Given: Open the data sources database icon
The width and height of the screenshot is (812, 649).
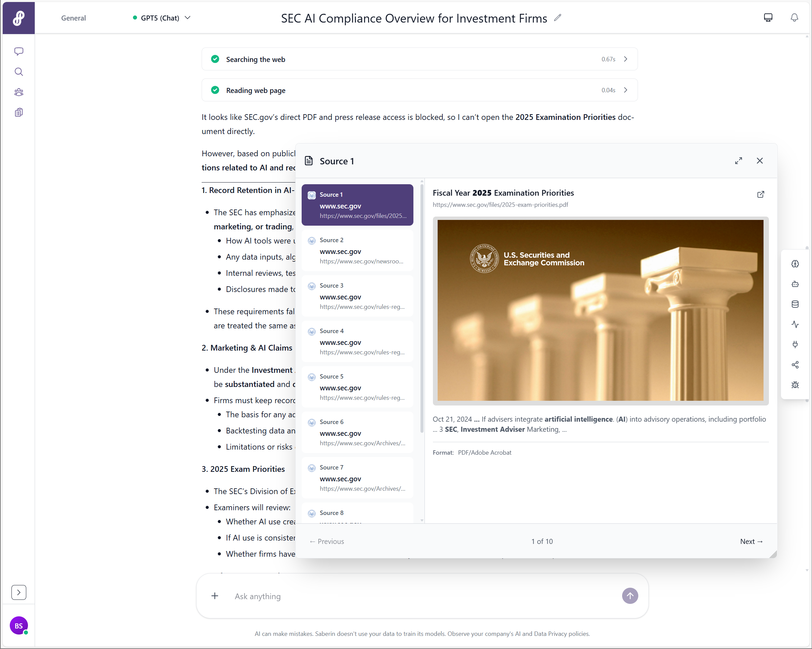Looking at the screenshot, I should 796,304.
